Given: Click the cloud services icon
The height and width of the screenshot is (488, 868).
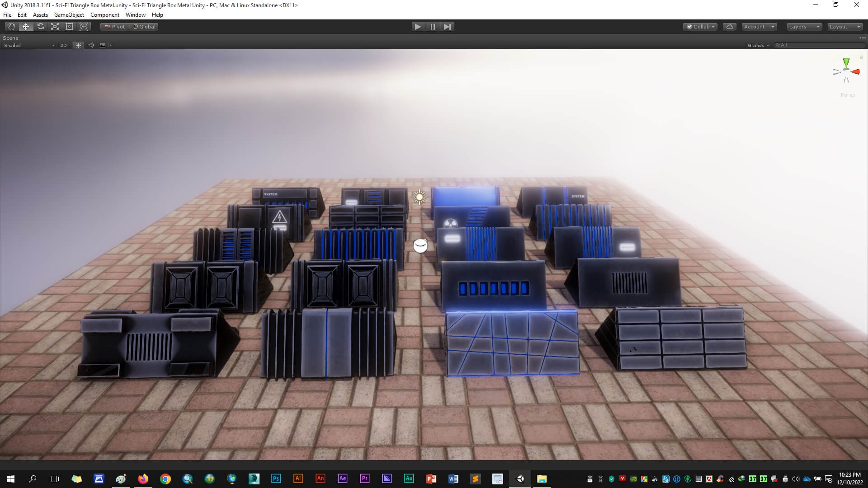Looking at the screenshot, I should pyautogui.click(x=729, y=27).
